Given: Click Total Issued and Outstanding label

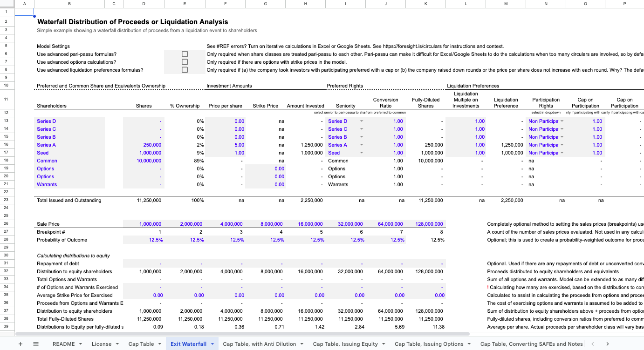Looking at the screenshot, I should (x=69, y=200).
